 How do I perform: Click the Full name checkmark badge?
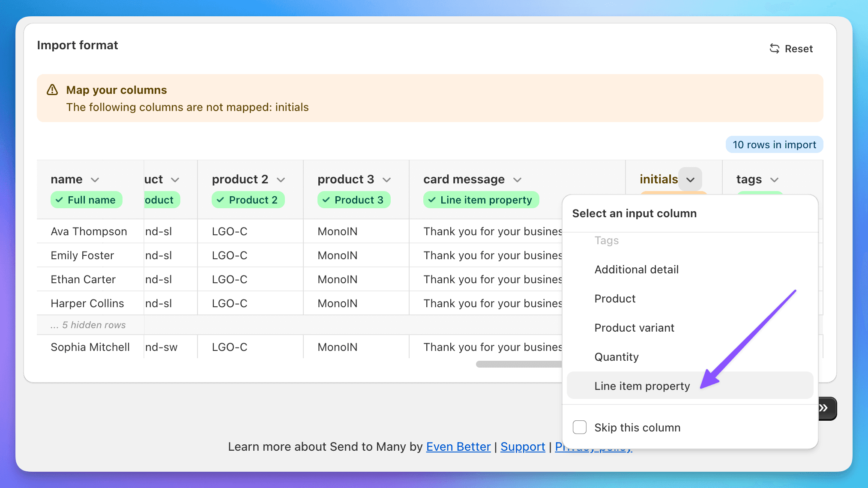pyautogui.click(x=87, y=200)
